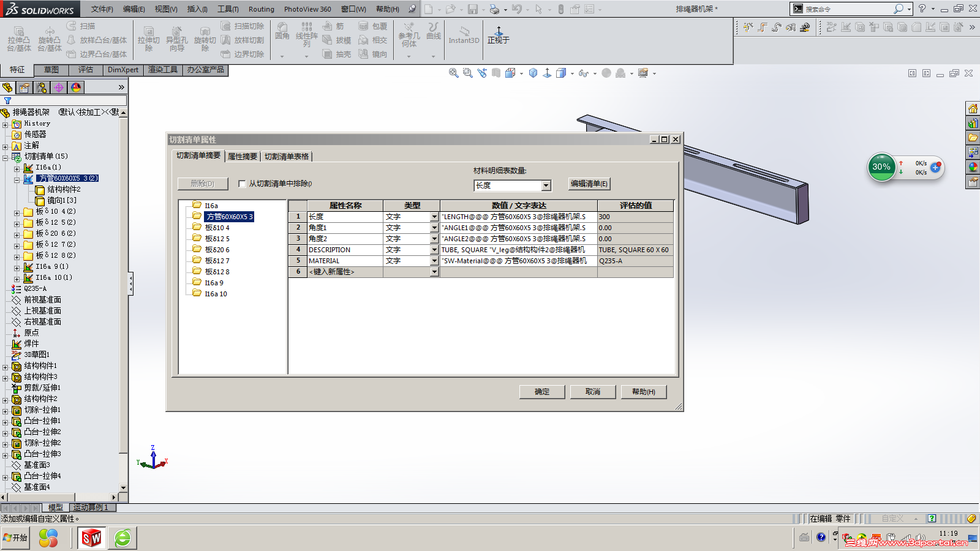Select I16a 10 in the dialog list
The height and width of the screenshot is (551, 980).
coord(216,294)
